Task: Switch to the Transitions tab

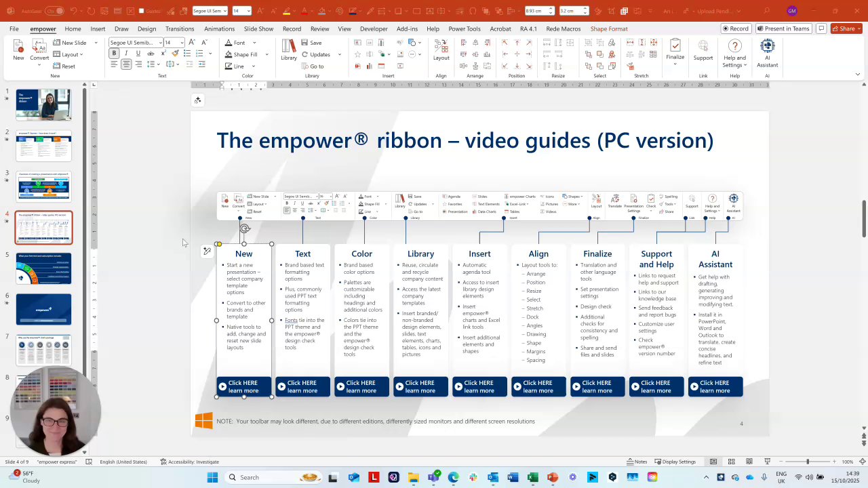Action: pos(180,28)
